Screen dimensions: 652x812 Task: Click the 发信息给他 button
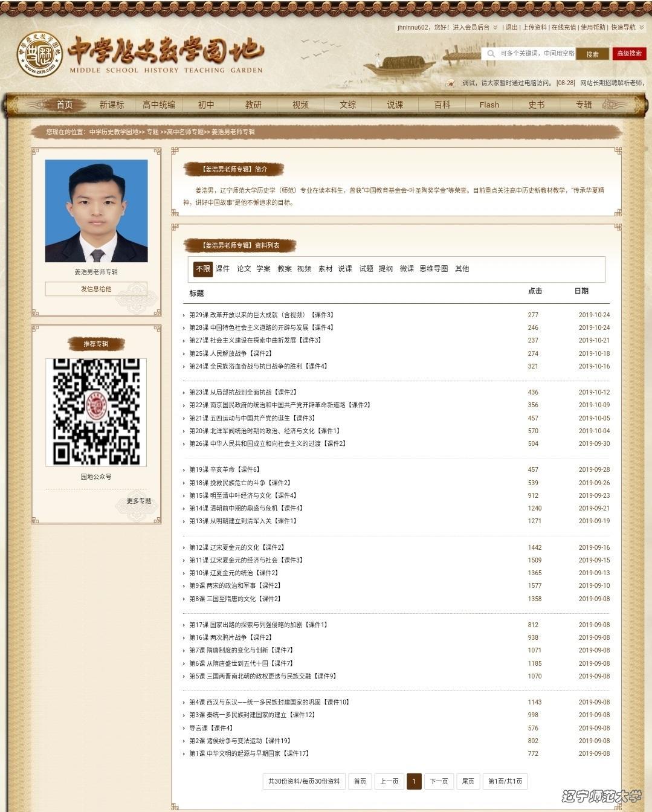tap(96, 289)
